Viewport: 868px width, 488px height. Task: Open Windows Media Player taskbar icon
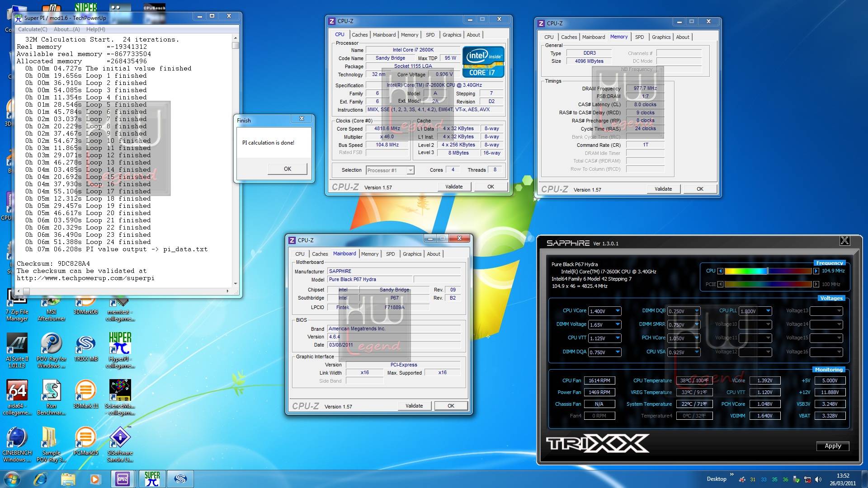95,479
